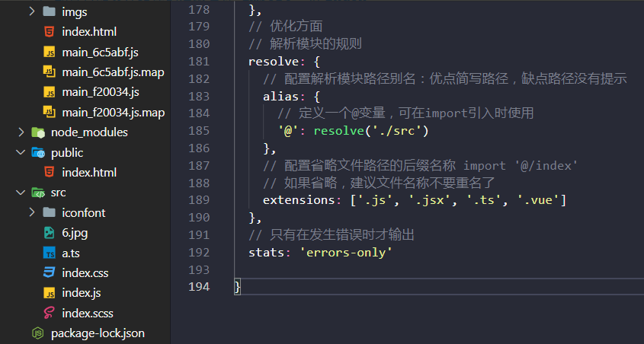The width and height of the screenshot is (644, 344).
Task: Click the 'stats' property on line 192
Action: (x=267, y=252)
